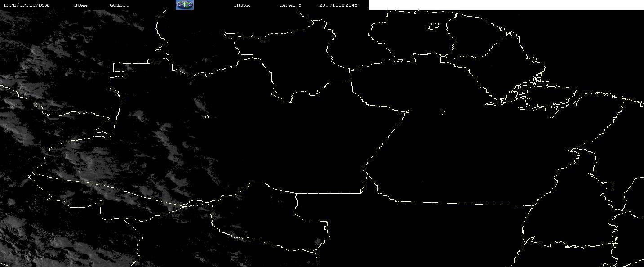
Task: Select the NOAA label in the header
Action: pyautogui.click(x=80, y=5)
